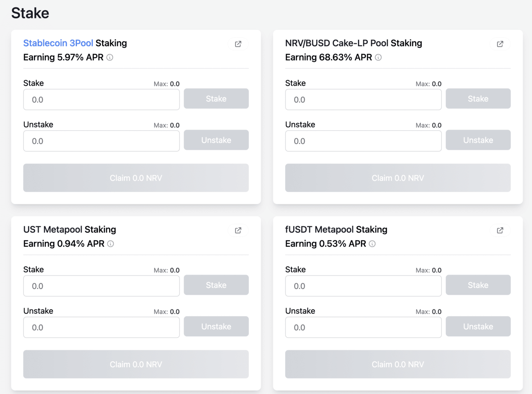Image resolution: width=532 pixels, height=394 pixels.
Task: Click Stake button in Stablecoin 3Pool card
Action: pyautogui.click(x=216, y=98)
